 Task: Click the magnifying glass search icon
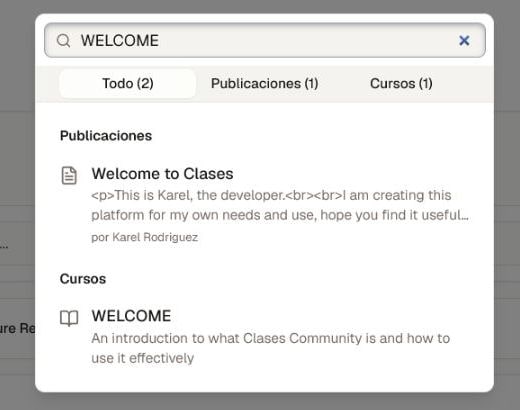[63, 40]
